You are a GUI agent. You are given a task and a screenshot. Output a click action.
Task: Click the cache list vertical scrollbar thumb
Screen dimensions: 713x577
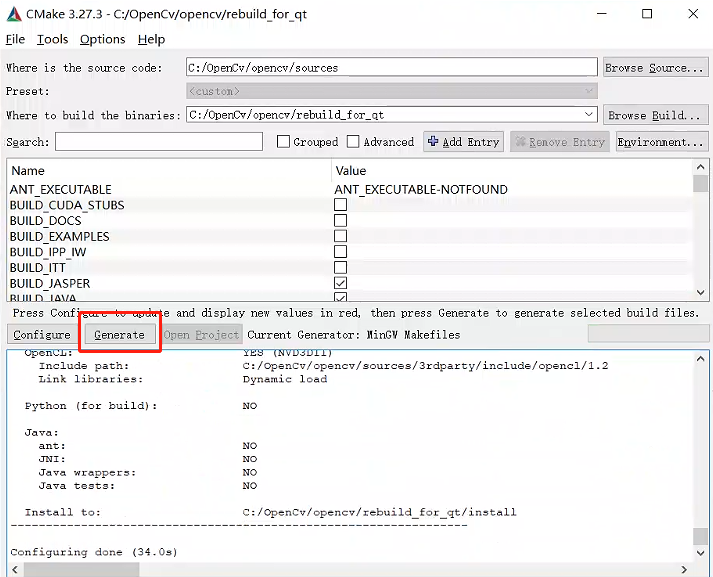700,184
